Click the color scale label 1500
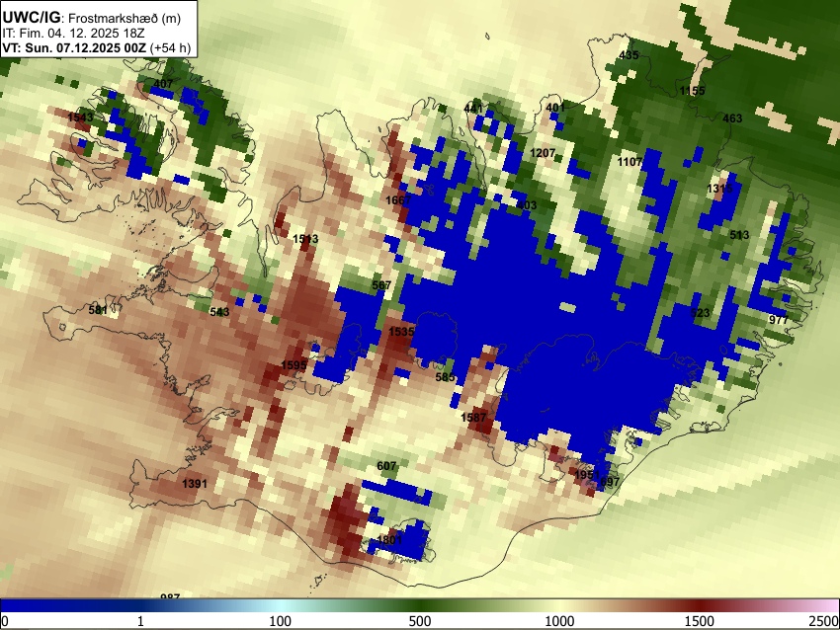 coord(700,621)
